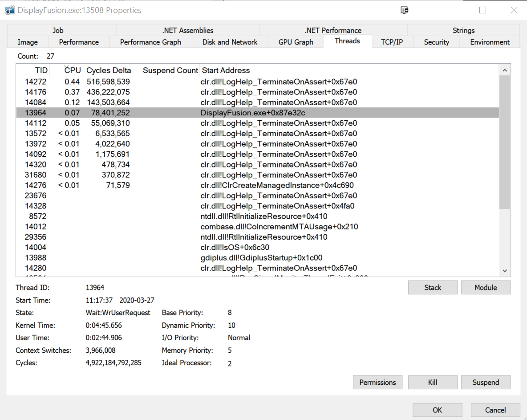
Task: Click the Start Time value 11:17:37
Action: click(99, 300)
